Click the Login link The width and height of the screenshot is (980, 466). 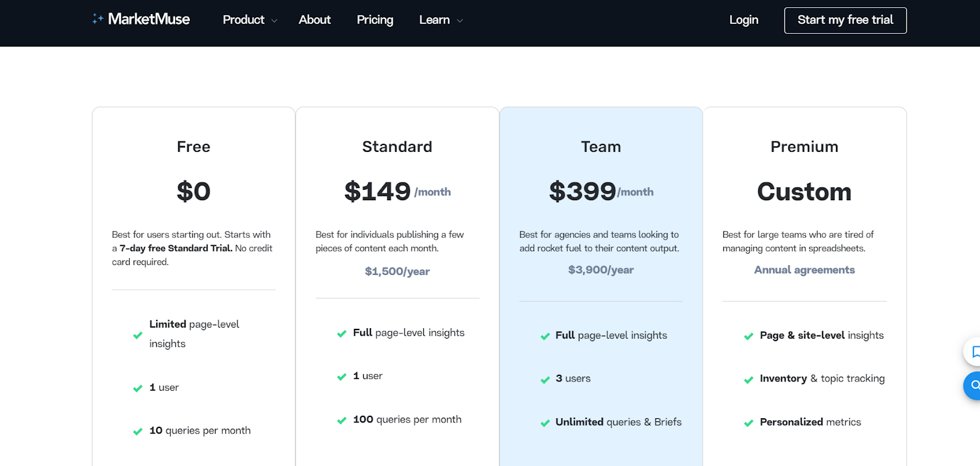pos(744,20)
